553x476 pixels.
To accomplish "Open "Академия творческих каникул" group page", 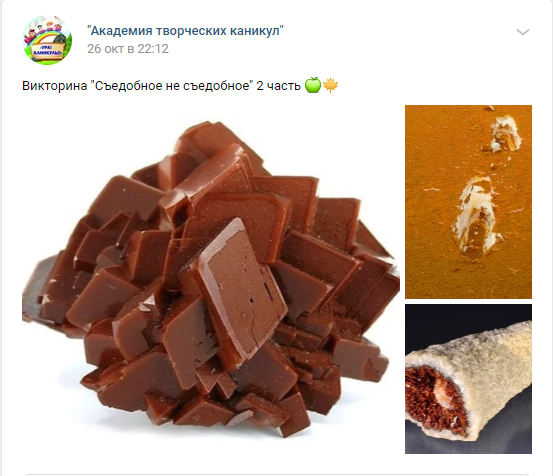I will (186, 31).
